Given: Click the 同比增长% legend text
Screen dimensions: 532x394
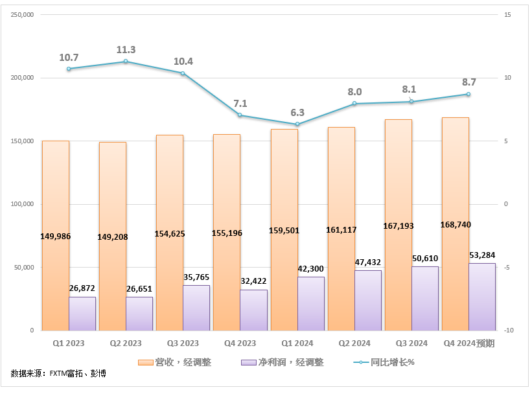Looking at the screenshot, I should click(x=393, y=362).
